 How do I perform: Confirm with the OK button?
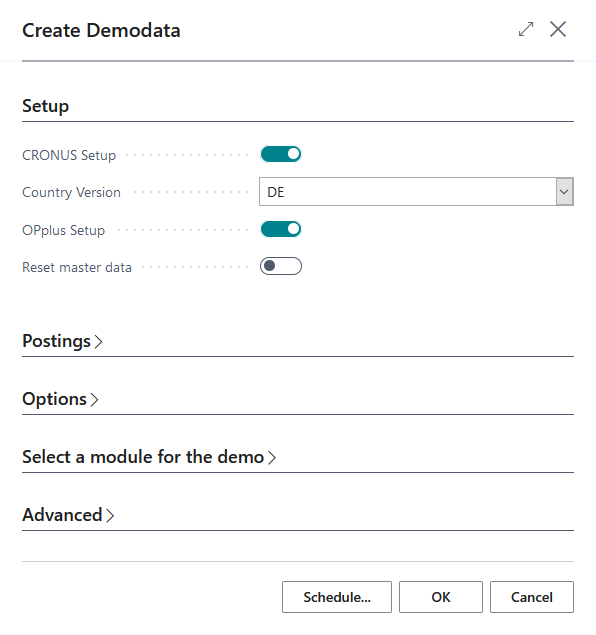(x=441, y=597)
